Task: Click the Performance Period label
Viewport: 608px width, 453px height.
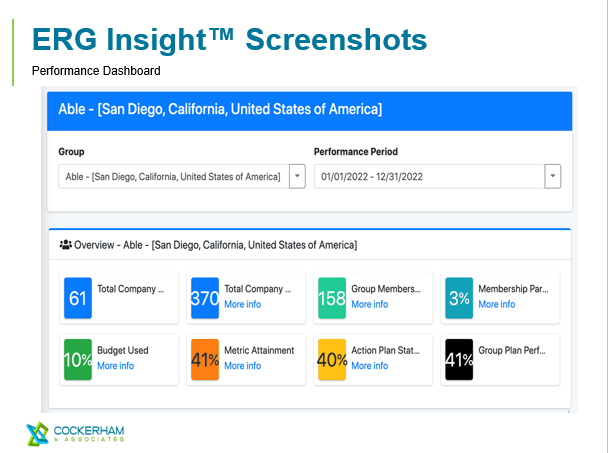Action: (356, 152)
